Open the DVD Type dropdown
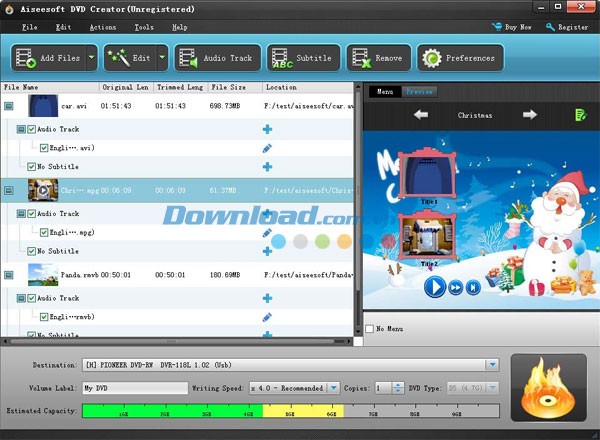 pyautogui.click(x=492, y=388)
